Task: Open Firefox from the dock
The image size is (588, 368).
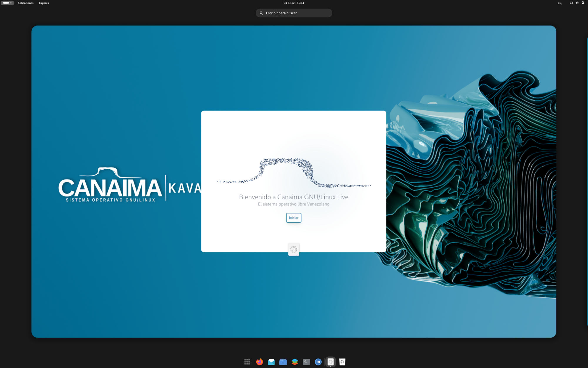Action: click(259, 362)
